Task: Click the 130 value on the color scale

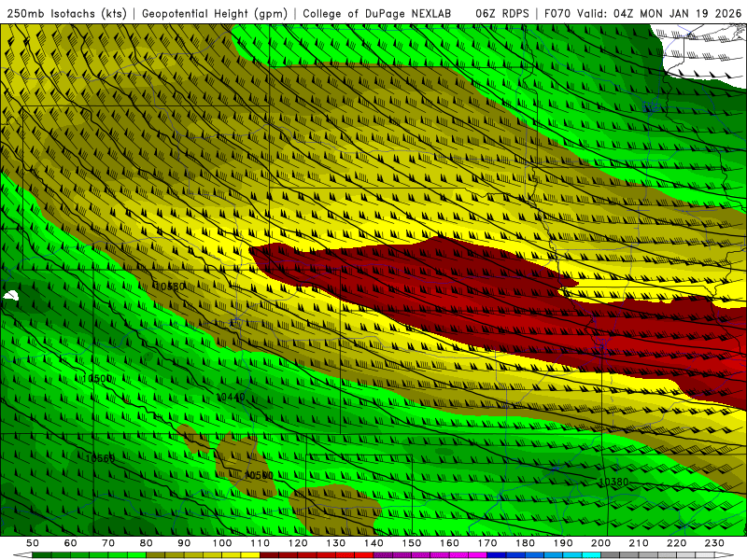Action: pyautogui.click(x=335, y=543)
